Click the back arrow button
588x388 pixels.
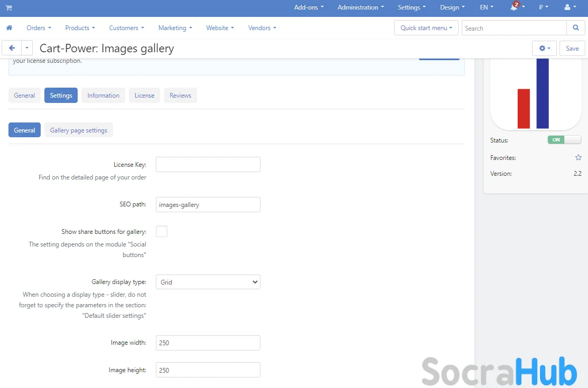click(x=12, y=48)
